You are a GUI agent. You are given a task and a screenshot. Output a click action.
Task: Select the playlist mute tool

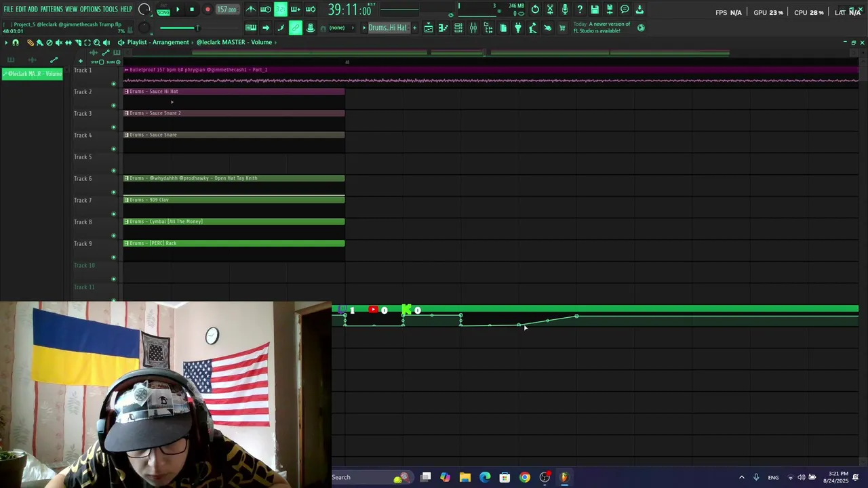59,43
